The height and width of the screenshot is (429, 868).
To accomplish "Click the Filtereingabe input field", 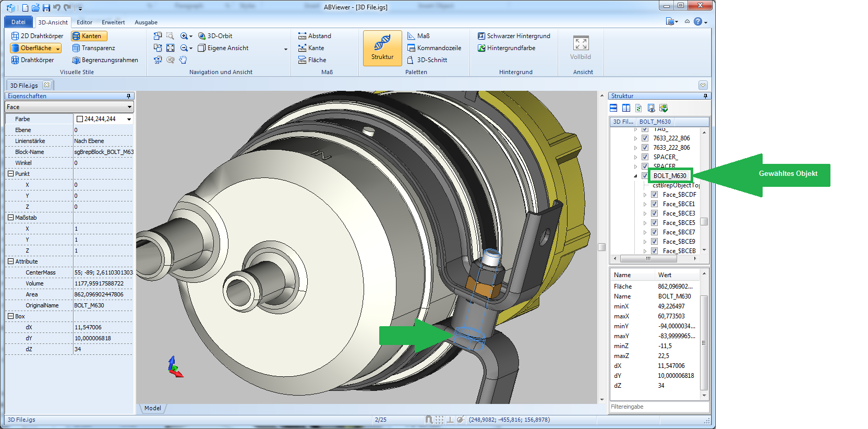I will click(659, 407).
